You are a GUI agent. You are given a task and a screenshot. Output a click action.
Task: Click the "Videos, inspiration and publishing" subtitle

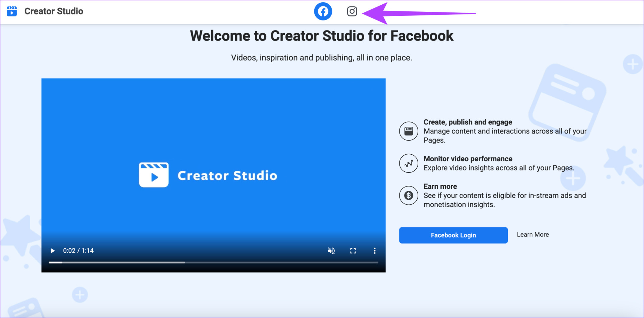321,58
